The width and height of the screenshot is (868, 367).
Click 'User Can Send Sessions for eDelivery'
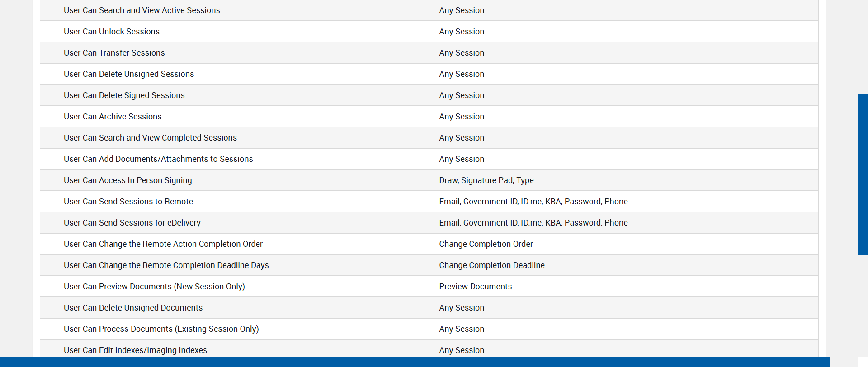point(132,223)
